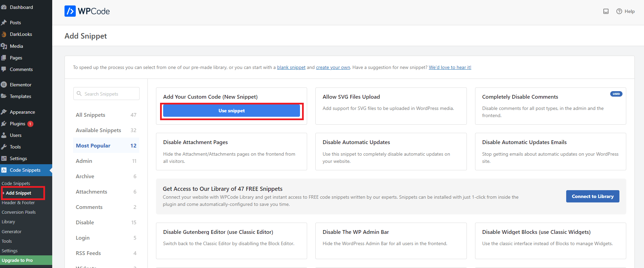Click the Plugins update count badge
Viewport: 644px width, 268px height.
(x=30, y=124)
